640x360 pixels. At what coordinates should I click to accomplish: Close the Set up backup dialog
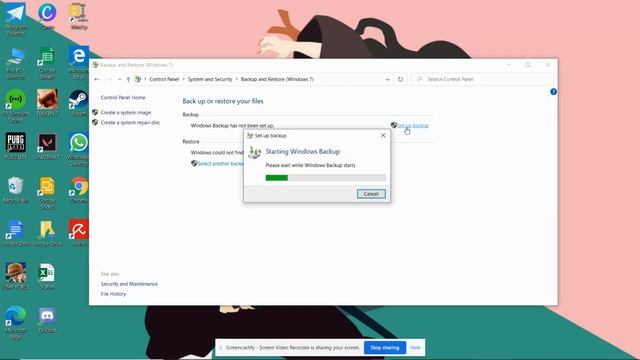pyautogui.click(x=383, y=136)
